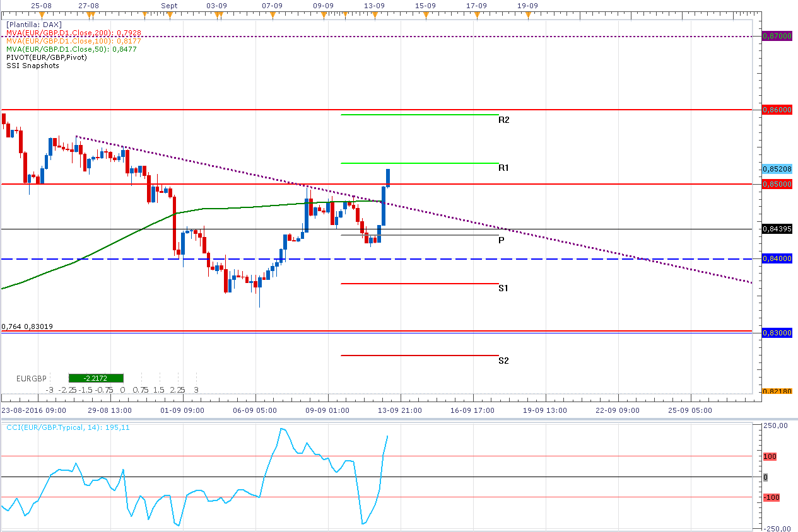The image size is (798, 532).
Task: Click the CCI 0 level label
Action: click(x=766, y=477)
